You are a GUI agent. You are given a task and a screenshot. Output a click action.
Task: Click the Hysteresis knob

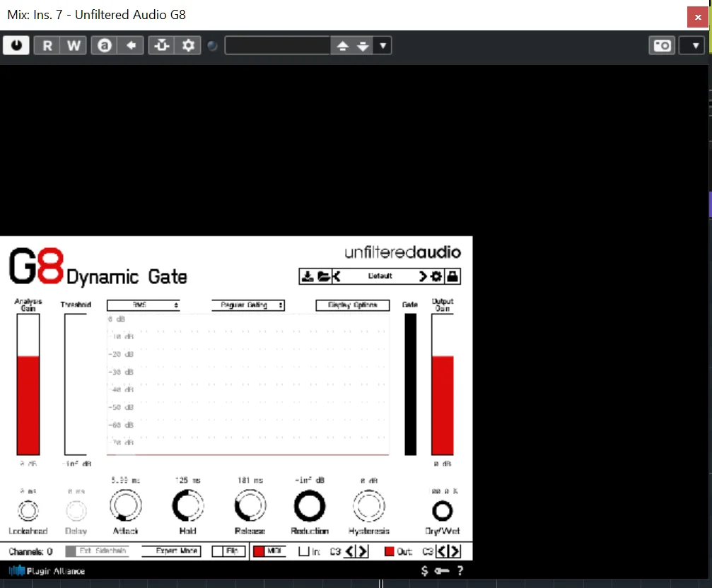click(x=369, y=505)
